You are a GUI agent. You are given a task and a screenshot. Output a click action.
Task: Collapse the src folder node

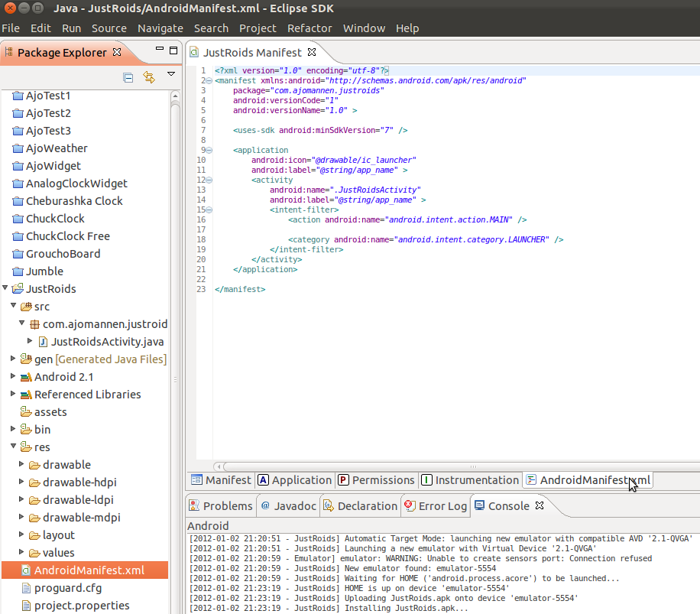(14, 305)
